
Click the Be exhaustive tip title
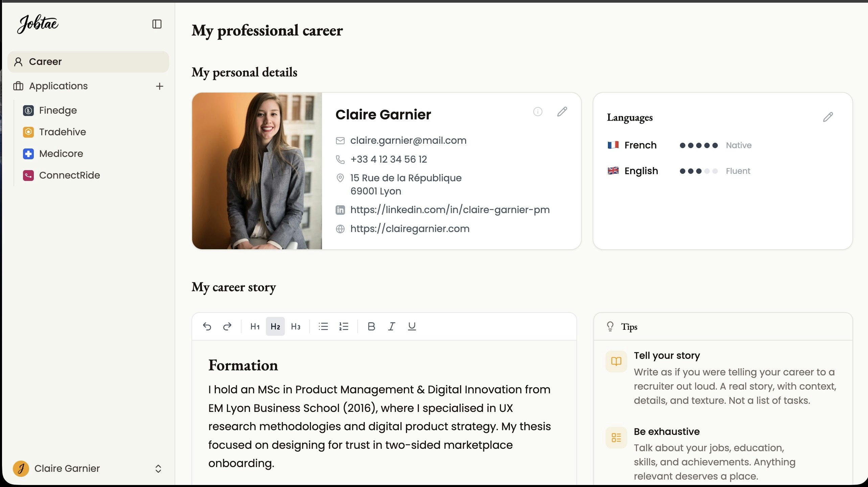point(667,432)
